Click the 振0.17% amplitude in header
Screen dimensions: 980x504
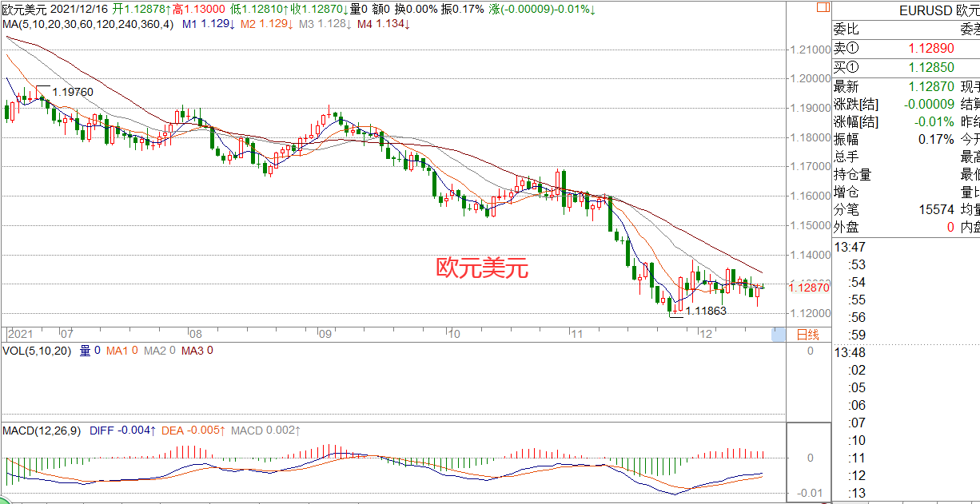click(462, 10)
